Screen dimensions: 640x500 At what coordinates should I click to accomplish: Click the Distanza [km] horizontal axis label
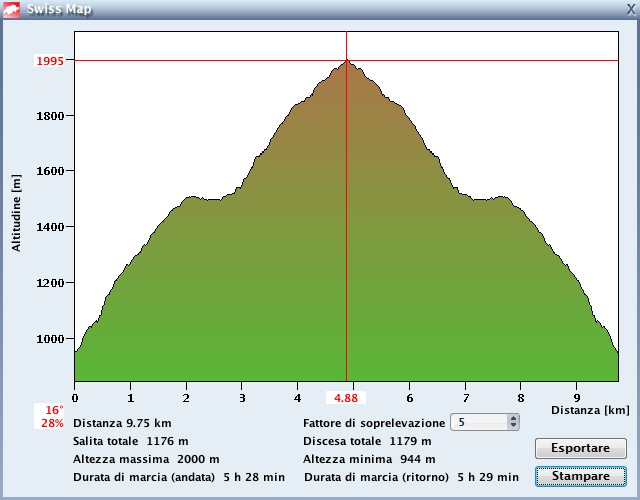pyautogui.click(x=590, y=410)
